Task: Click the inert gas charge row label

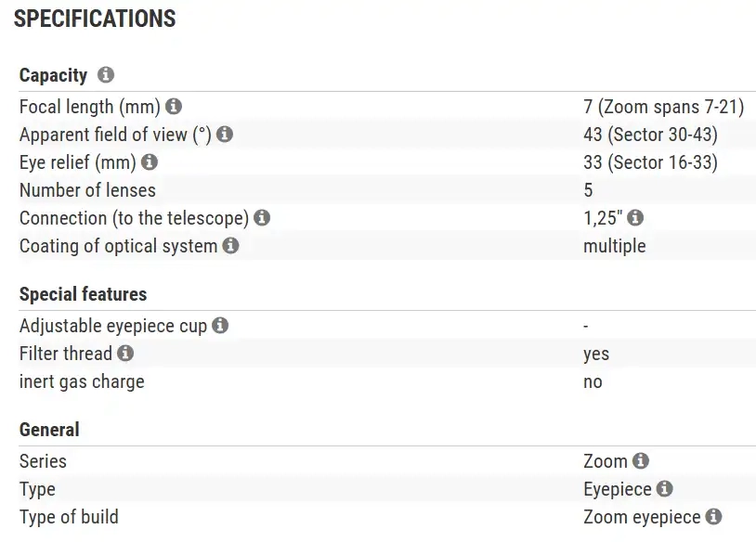Action: (82, 381)
